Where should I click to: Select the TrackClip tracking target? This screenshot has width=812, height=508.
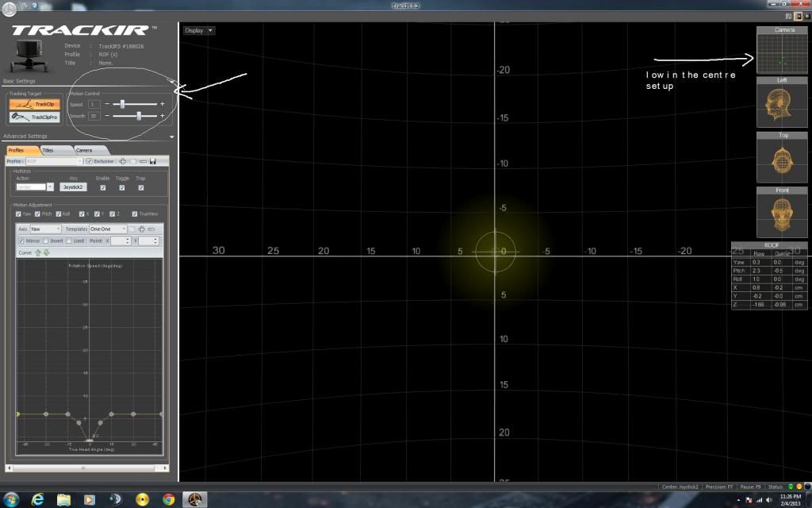[35, 104]
